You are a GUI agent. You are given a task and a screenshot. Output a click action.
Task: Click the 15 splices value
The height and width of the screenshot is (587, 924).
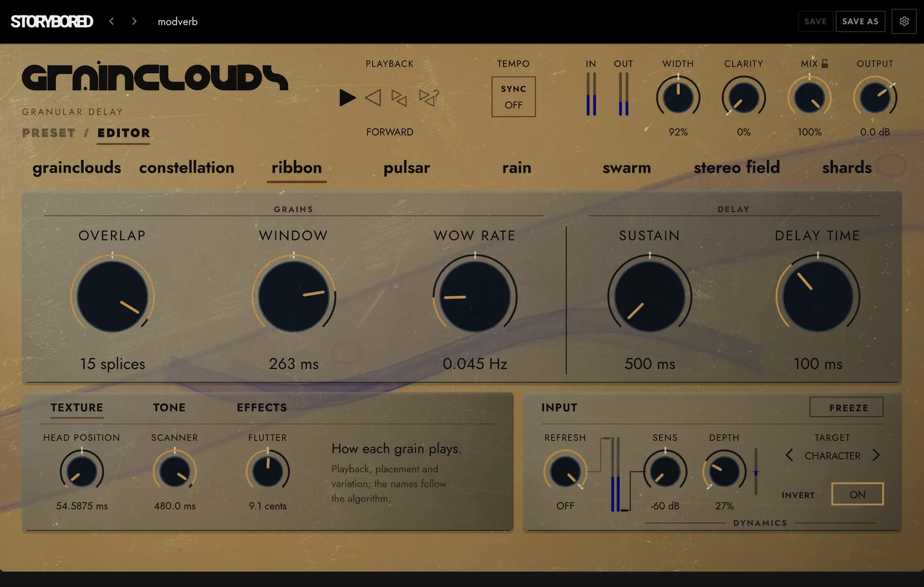pyautogui.click(x=113, y=364)
